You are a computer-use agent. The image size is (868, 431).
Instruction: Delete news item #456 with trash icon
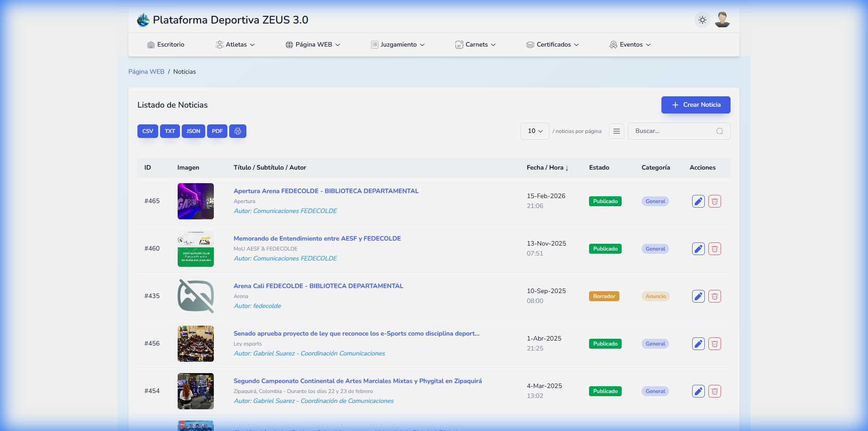(x=714, y=344)
